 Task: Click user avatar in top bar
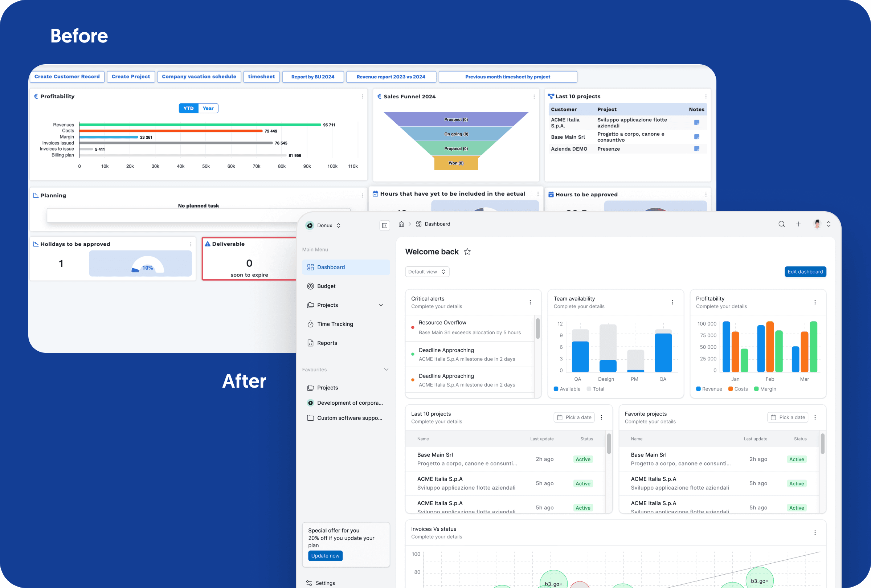click(817, 224)
